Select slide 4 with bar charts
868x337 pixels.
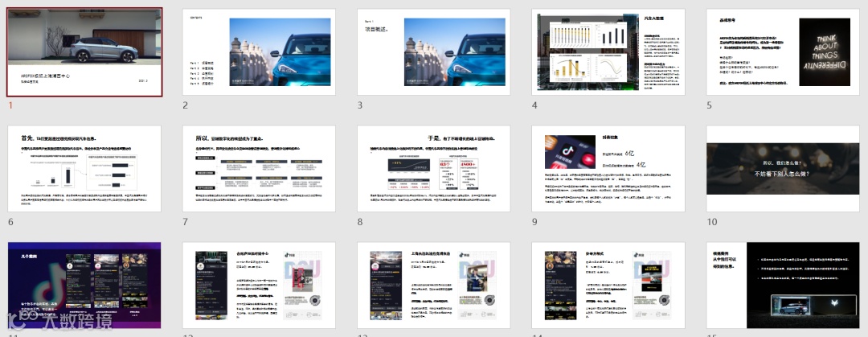point(608,52)
